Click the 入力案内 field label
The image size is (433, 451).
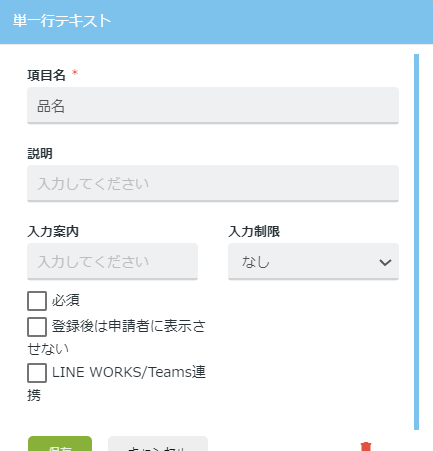pos(53,231)
